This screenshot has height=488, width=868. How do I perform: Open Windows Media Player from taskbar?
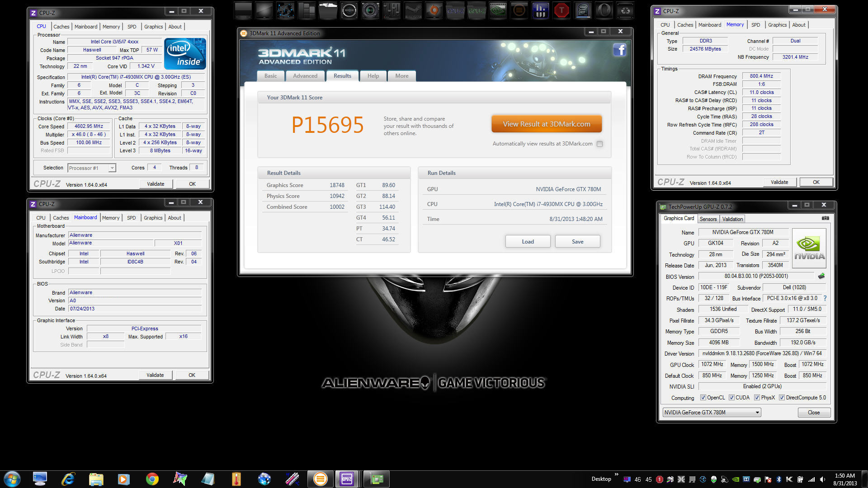point(123,479)
